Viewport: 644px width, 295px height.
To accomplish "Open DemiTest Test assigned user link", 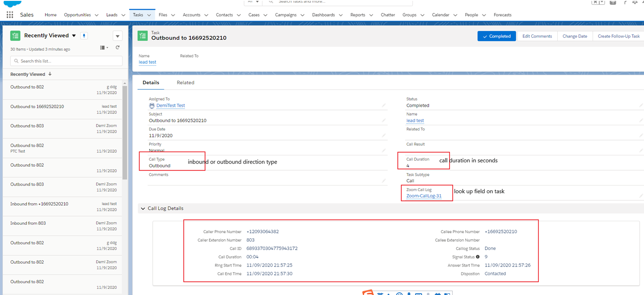I will 170,106.
